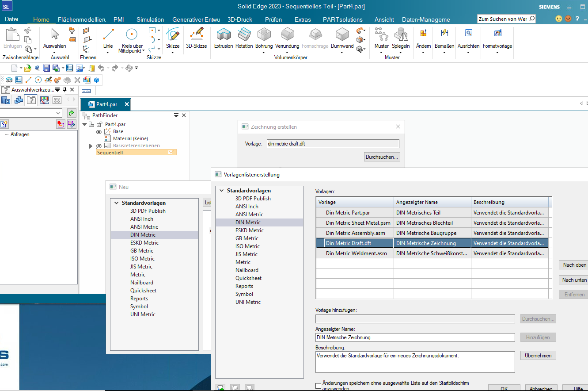Click Material (Keine) in PathFinder
Screen dimensions: 588x391
(130, 139)
